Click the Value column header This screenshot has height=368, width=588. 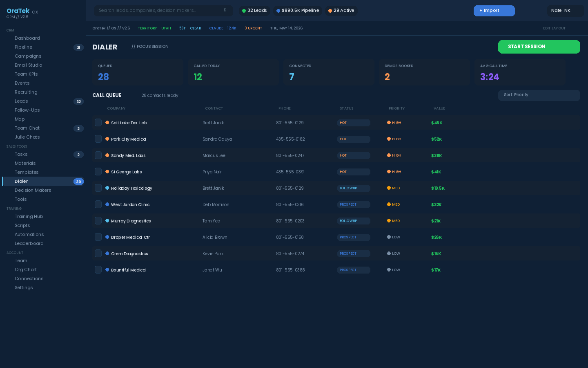(x=439, y=108)
